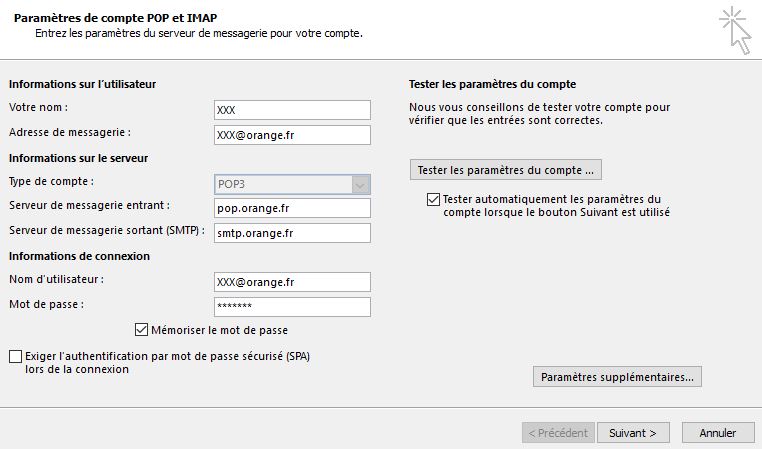
Task: Click 'Informations sur le serveur' heading
Action: 78,158
